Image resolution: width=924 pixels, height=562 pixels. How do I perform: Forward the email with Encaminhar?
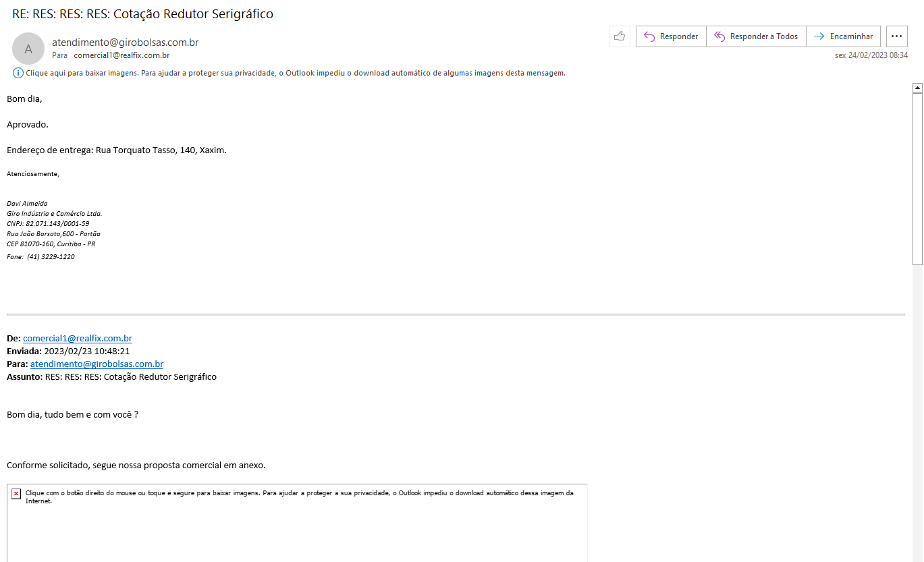tap(843, 36)
